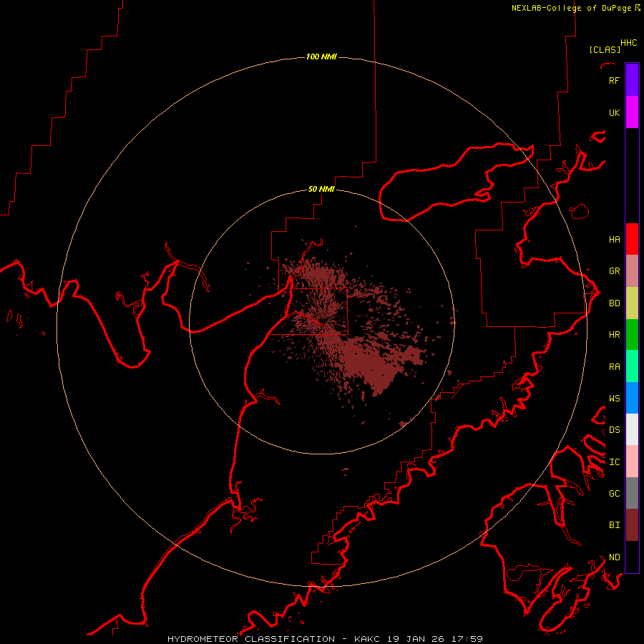Select the IC light pink legend swatch

(x=632, y=462)
